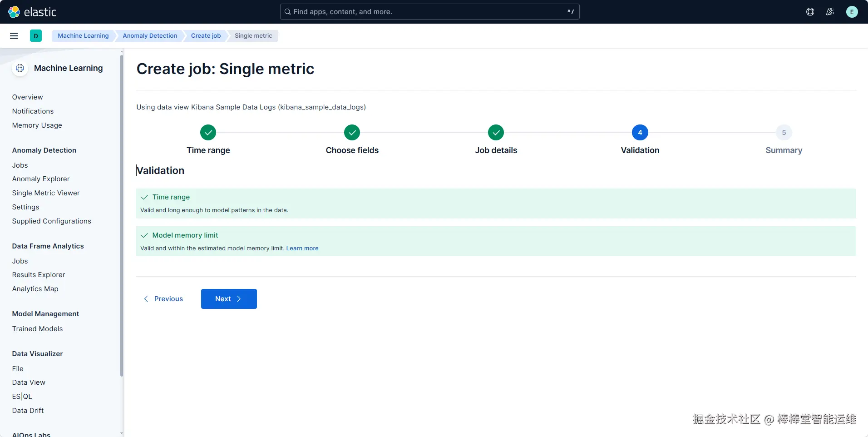Click the Elastic logo
The image size is (868, 437).
pos(32,12)
